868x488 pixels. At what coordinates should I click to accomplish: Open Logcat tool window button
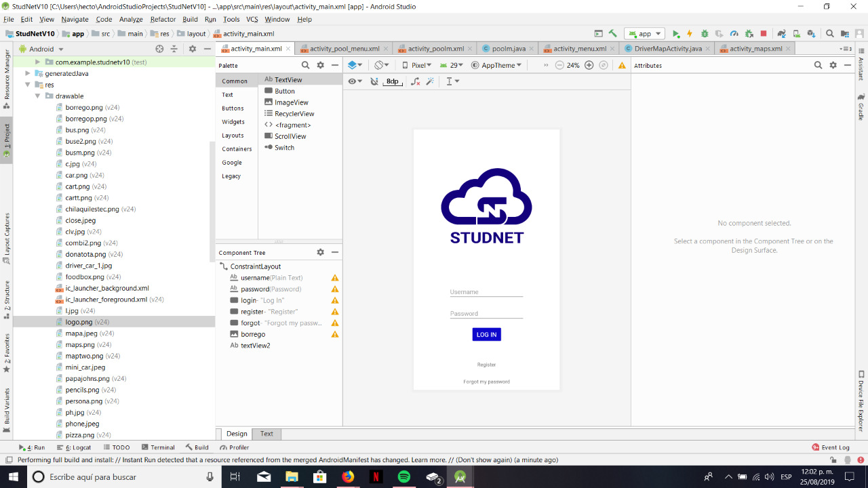[x=73, y=447]
